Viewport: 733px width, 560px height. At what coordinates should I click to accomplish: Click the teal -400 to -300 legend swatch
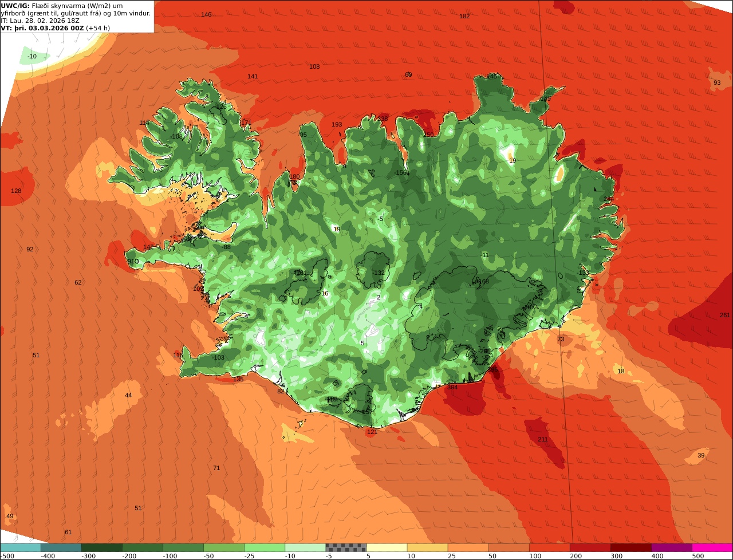click(x=61, y=547)
